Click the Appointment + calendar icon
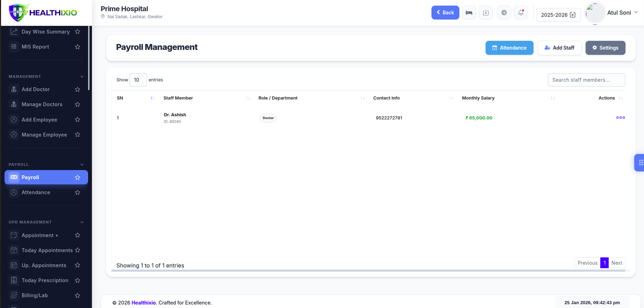 coord(14,235)
